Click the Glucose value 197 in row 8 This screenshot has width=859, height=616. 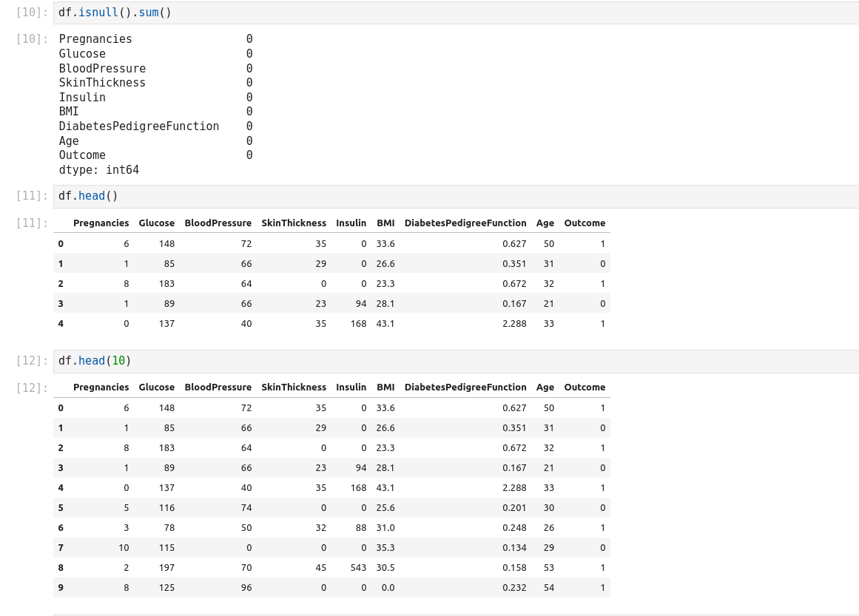[x=166, y=568]
